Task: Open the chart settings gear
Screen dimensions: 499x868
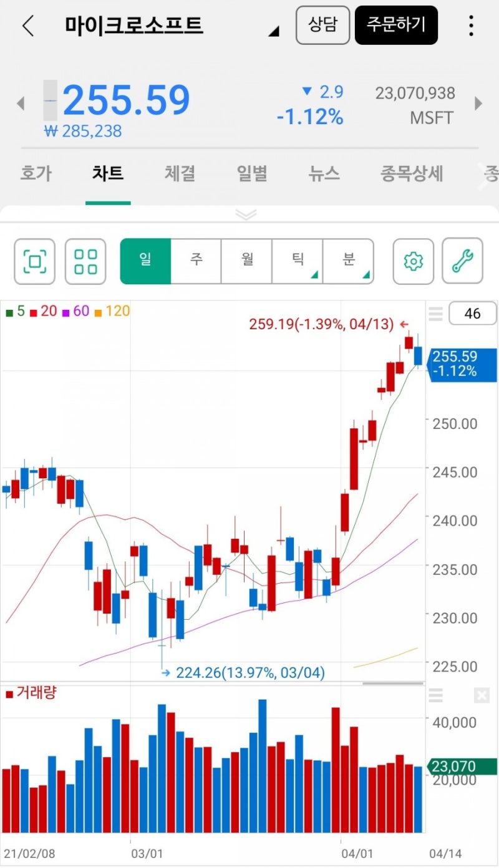Action: tap(412, 261)
